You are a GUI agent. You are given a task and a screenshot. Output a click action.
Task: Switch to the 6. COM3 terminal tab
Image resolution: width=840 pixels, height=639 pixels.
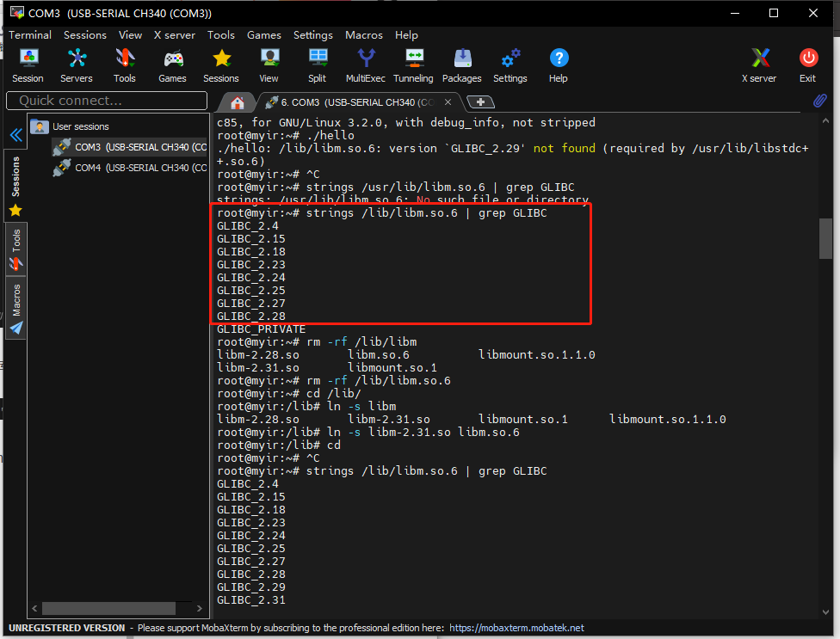click(358, 102)
